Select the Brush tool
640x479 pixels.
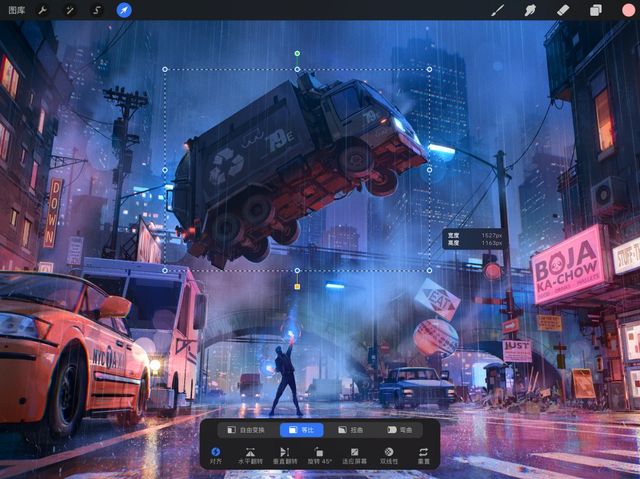497,10
